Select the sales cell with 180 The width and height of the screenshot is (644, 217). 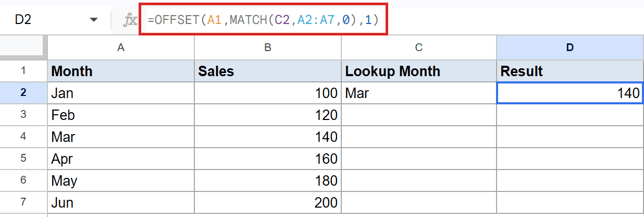click(x=268, y=180)
